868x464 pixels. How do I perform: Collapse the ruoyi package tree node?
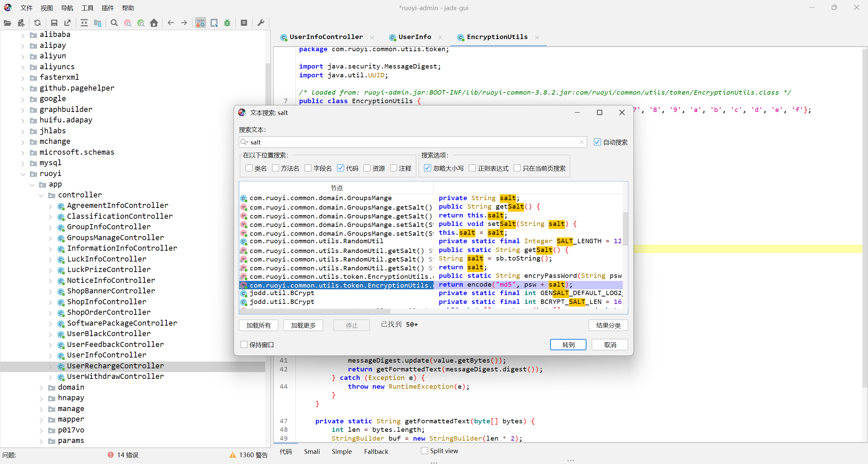[x=23, y=174]
